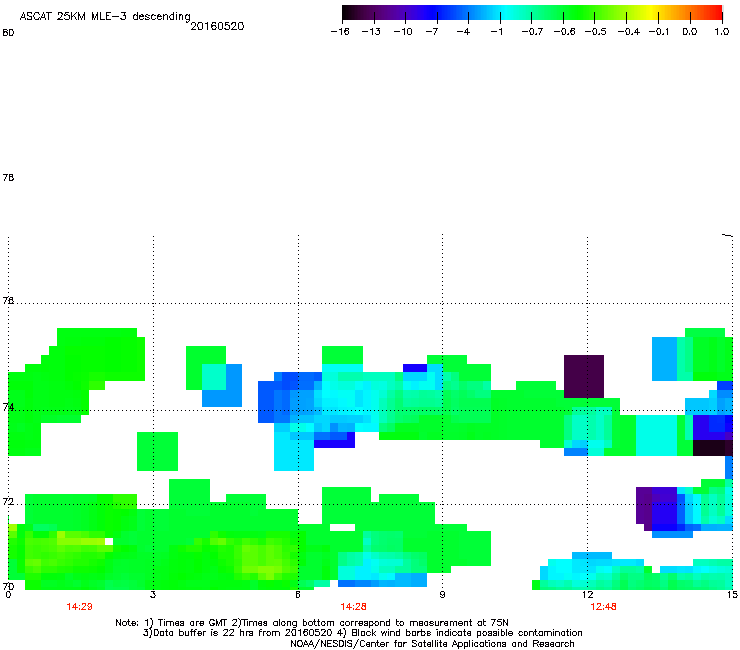
Task: Click the longitude axis label 6
Action: point(298,594)
